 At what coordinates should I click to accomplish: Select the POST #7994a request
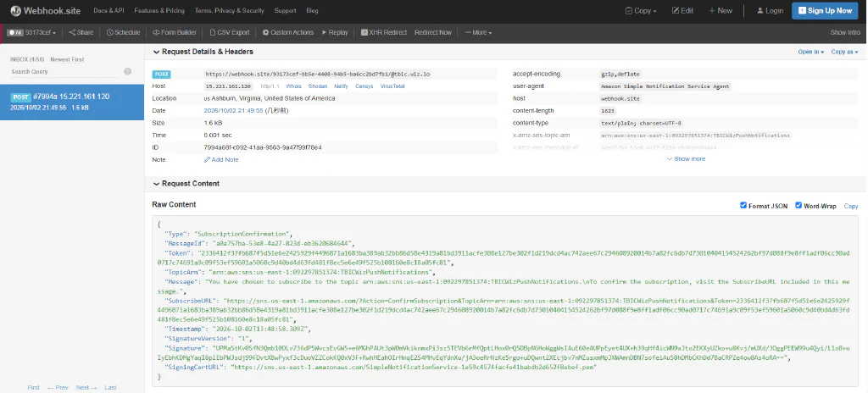pos(72,102)
